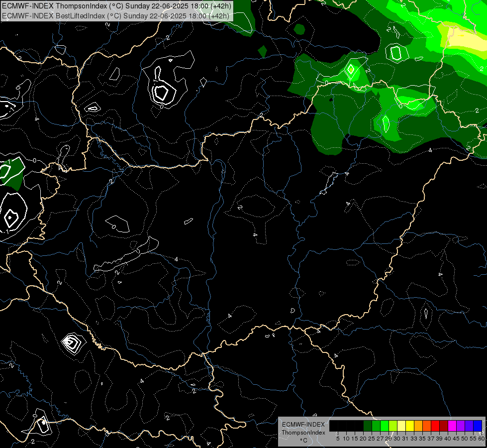Select the dark green 20–25 legend swatch
487x448 pixels.
368,426
